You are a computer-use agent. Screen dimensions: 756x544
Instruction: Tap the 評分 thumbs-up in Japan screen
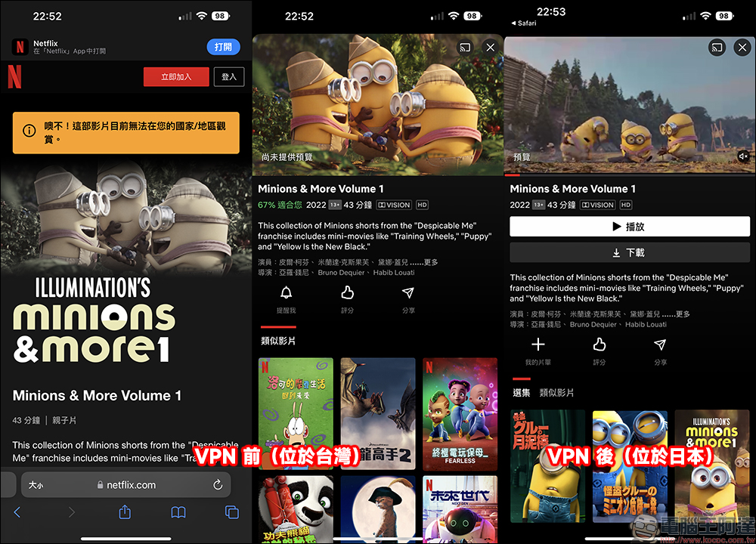coord(600,345)
